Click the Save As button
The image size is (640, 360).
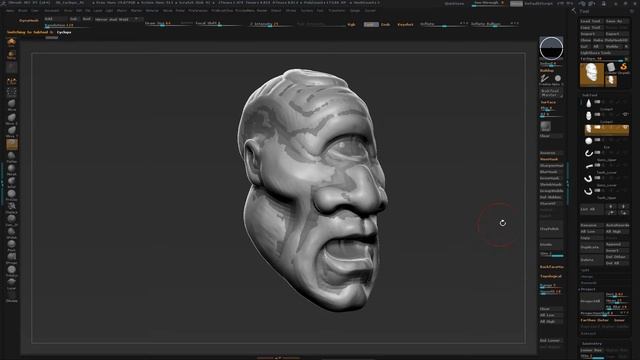616,21
